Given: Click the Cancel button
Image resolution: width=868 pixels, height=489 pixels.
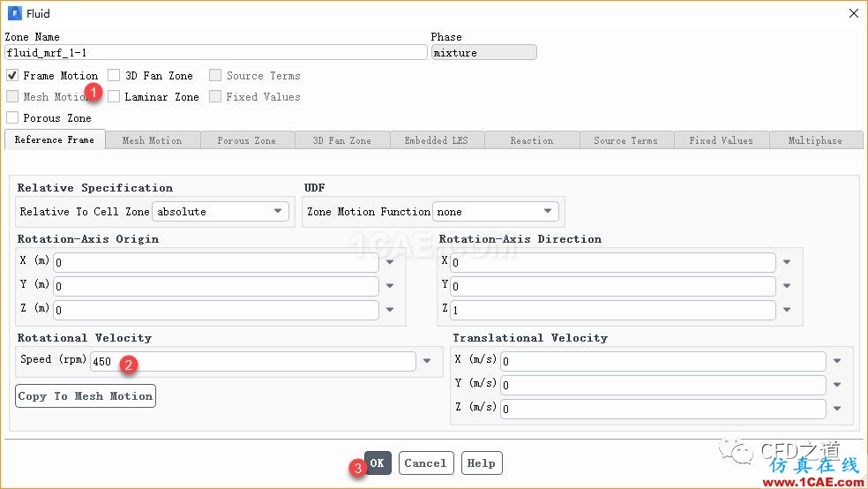Looking at the screenshot, I should click(x=426, y=463).
